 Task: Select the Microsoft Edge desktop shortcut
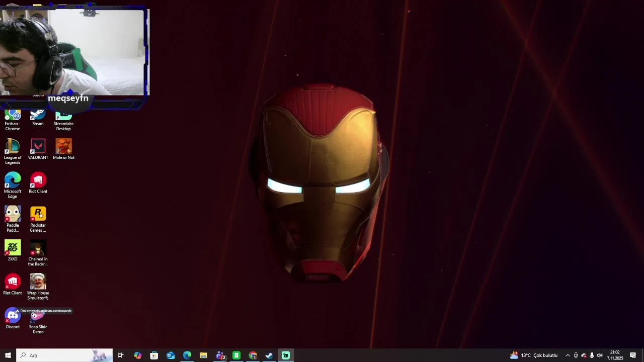click(x=13, y=185)
